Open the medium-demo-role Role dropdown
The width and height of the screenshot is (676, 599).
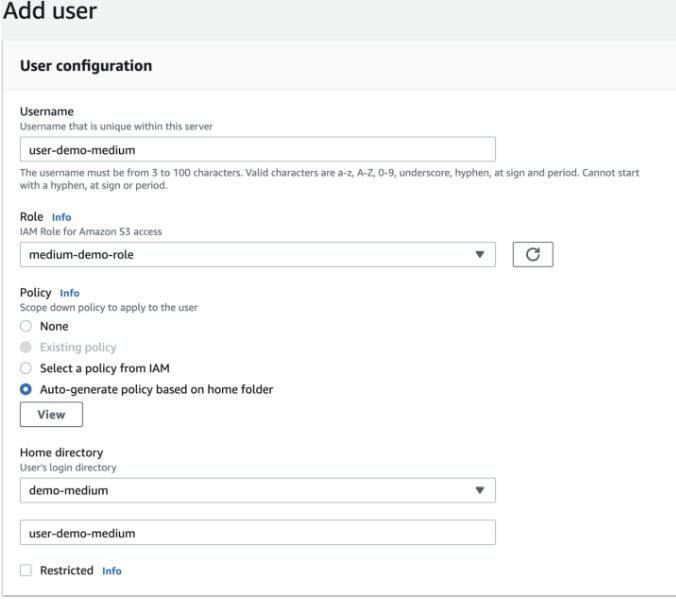250,255
